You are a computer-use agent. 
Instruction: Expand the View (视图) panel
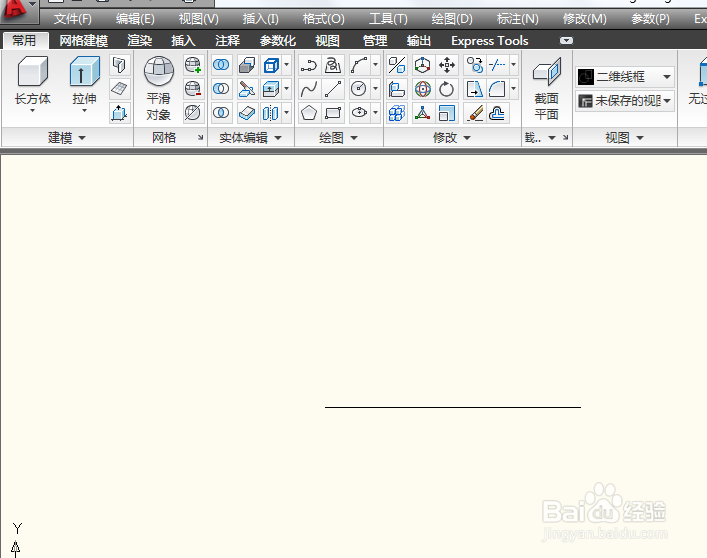pyautogui.click(x=624, y=137)
